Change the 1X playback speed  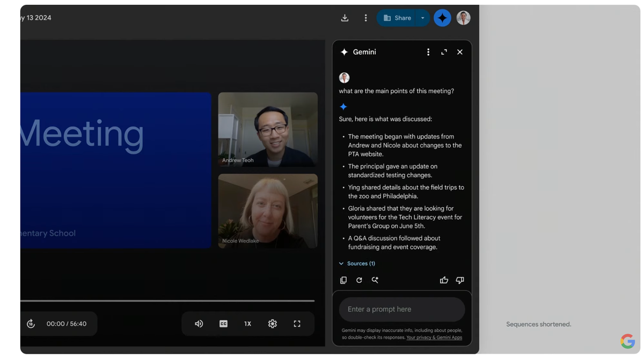click(247, 324)
